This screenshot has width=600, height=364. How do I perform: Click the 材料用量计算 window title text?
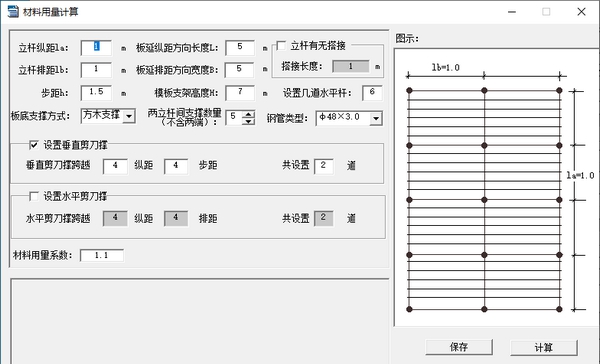tap(51, 12)
